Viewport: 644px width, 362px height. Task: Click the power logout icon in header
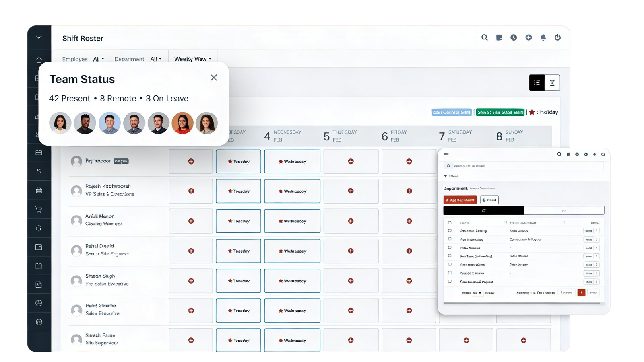pyautogui.click(x=557, y=37)
